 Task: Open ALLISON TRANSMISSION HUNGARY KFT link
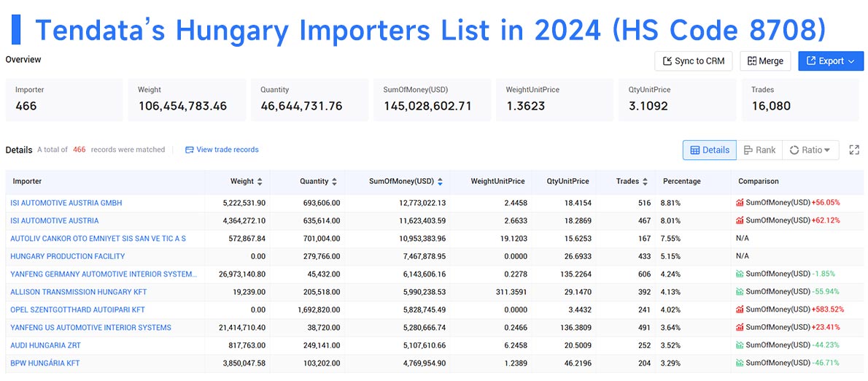[x=79, y=292]
